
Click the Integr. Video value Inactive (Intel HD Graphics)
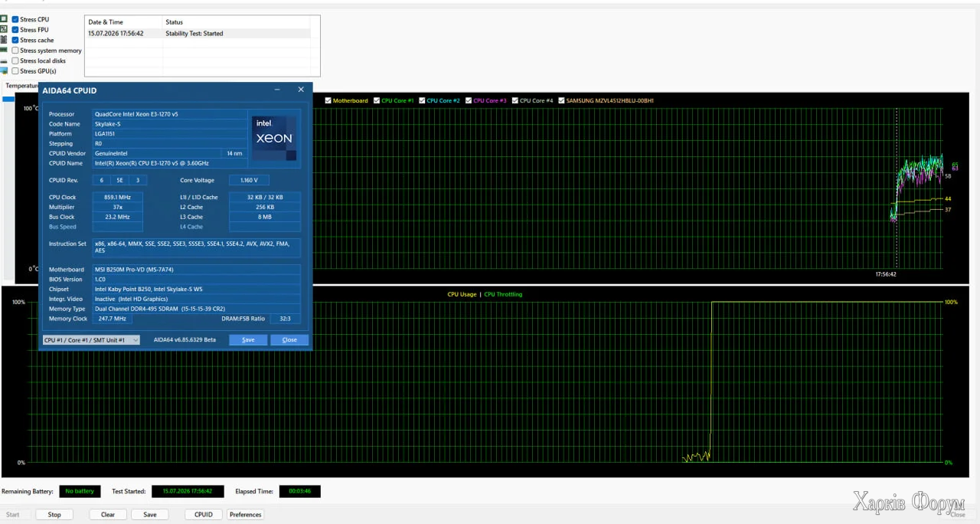197,299
